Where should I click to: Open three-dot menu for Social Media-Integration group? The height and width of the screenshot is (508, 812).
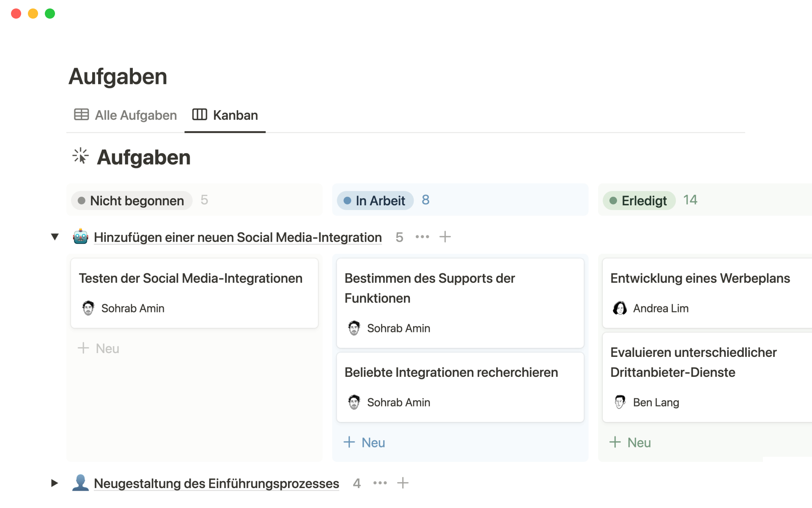click(x=422, y=237)
